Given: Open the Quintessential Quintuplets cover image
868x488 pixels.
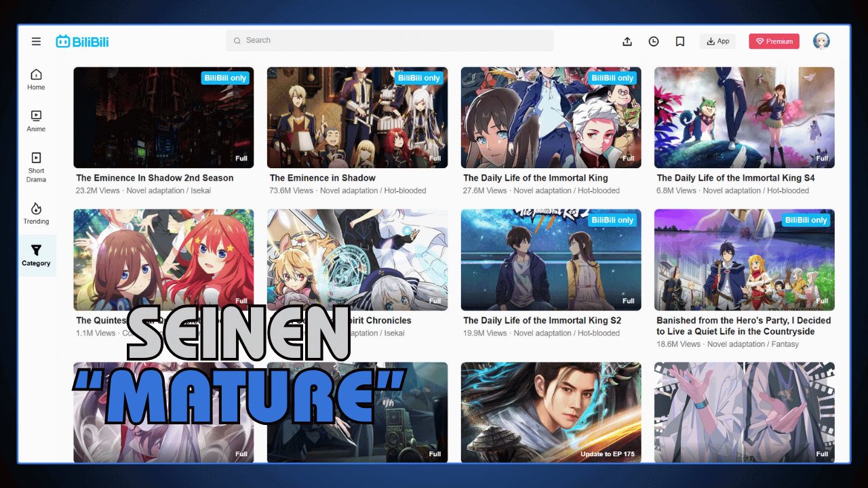Looking at the screenshot, I should click(163, 260).
